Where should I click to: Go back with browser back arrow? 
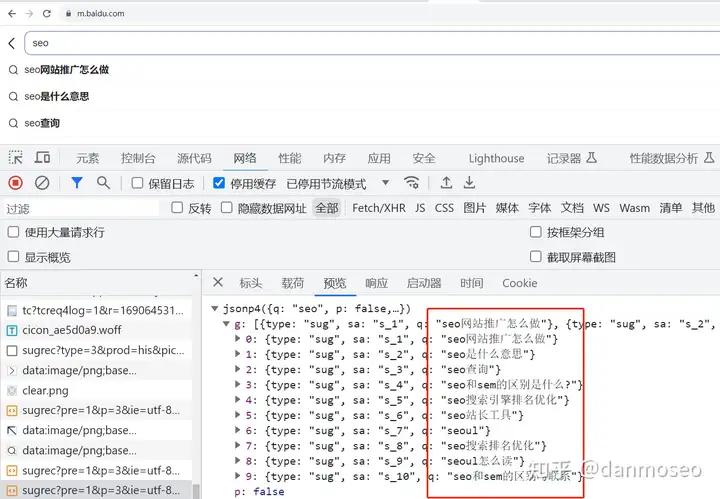12,13
